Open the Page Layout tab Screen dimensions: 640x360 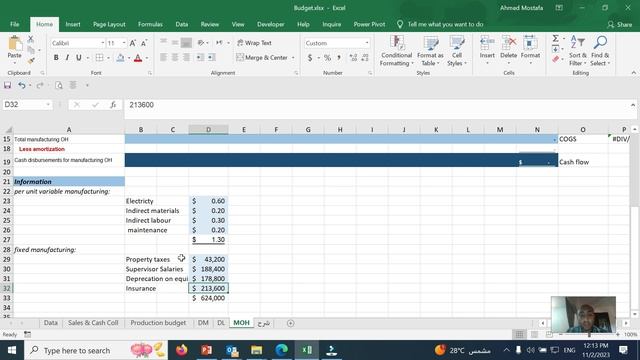pyautogui.click(x=109, y=24)
